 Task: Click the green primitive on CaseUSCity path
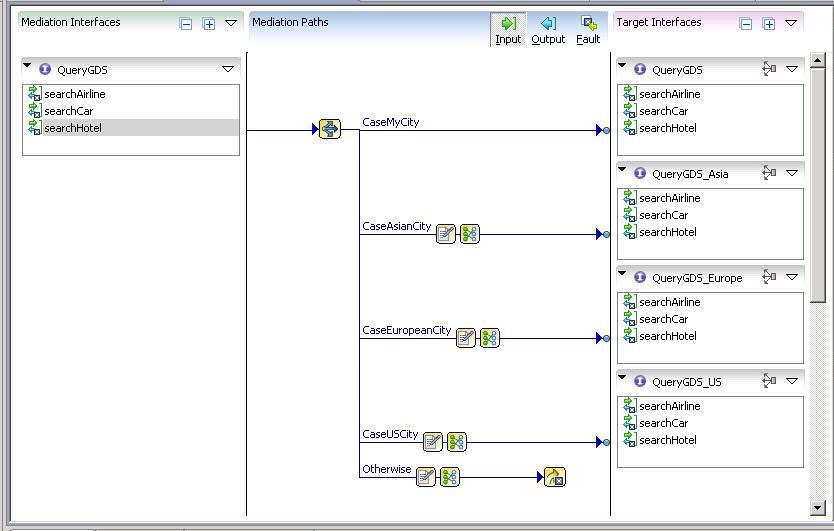pyautogui.click(x=456, y=442)
